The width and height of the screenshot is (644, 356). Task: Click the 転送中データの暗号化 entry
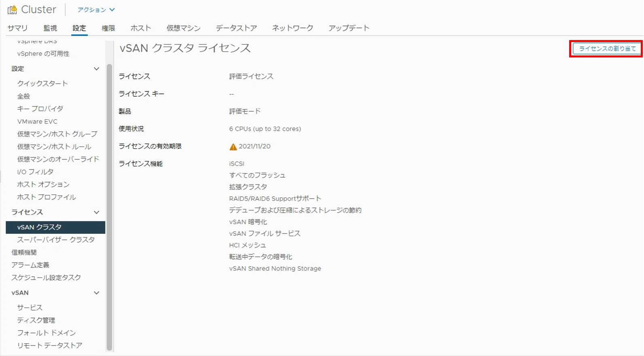[x=261, y=257]
